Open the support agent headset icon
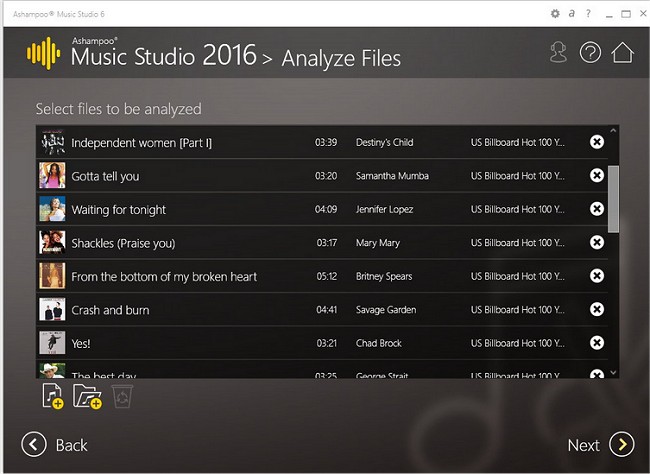Screen dimensions: 650x474 pyautogui.click(x=558, y=53)
